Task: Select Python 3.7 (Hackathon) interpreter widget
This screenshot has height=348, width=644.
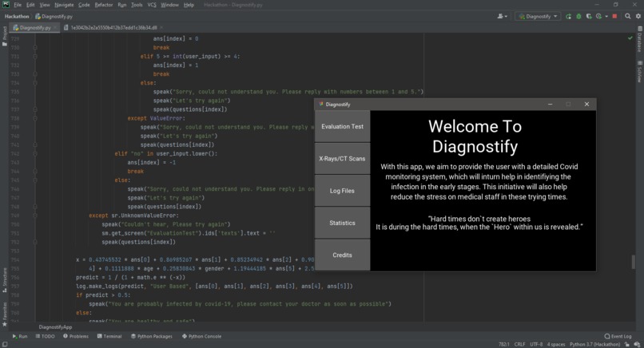Action: [594, 344]
